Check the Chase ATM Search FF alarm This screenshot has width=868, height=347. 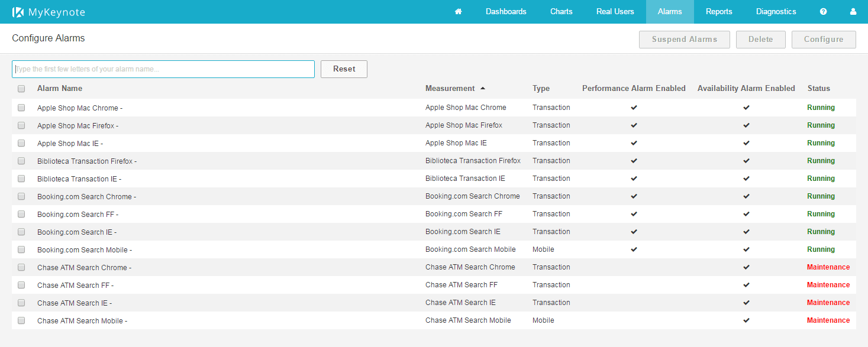pos(21,285)
